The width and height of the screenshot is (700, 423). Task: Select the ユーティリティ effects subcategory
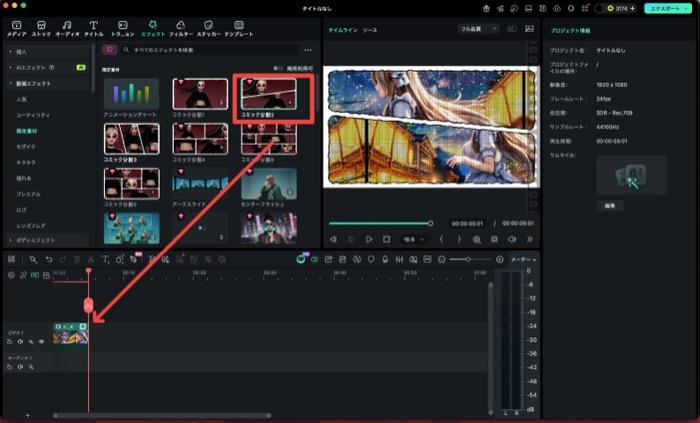tap(33, 115)
